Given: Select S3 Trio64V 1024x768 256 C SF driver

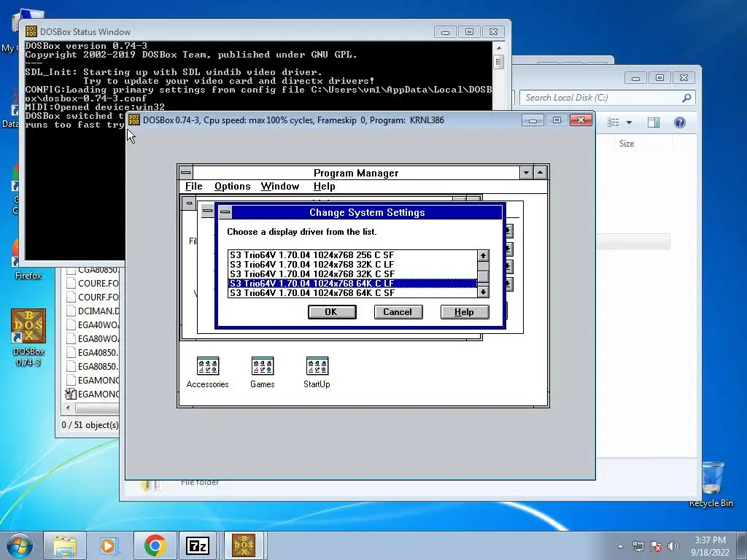Looking at the screenshot, I should (x=352, y=254).
